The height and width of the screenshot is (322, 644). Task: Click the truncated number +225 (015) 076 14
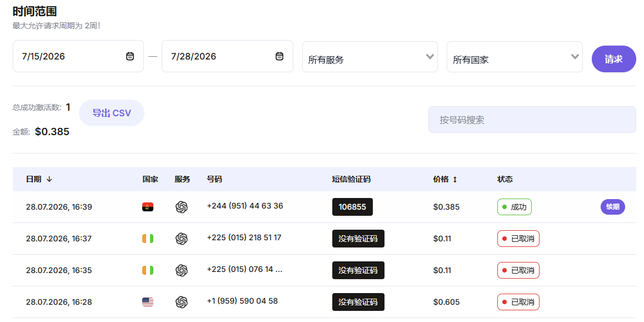pos(245,269)
